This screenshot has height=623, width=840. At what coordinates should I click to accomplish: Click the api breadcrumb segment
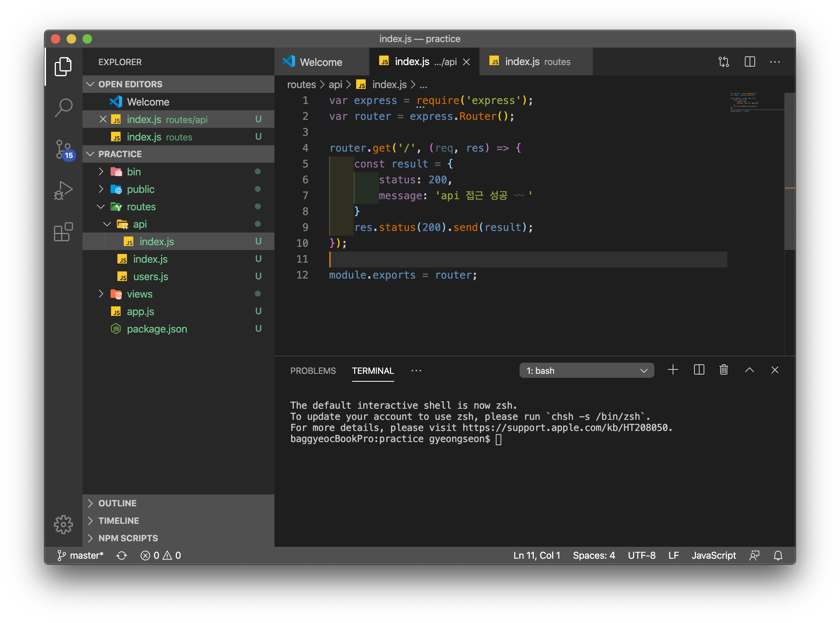coord(335,85)
